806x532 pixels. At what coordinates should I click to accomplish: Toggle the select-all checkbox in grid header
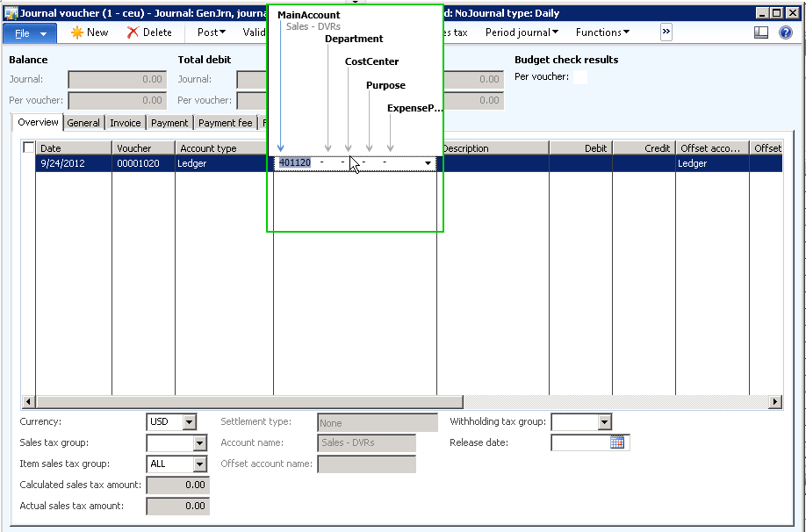(29, 148)
